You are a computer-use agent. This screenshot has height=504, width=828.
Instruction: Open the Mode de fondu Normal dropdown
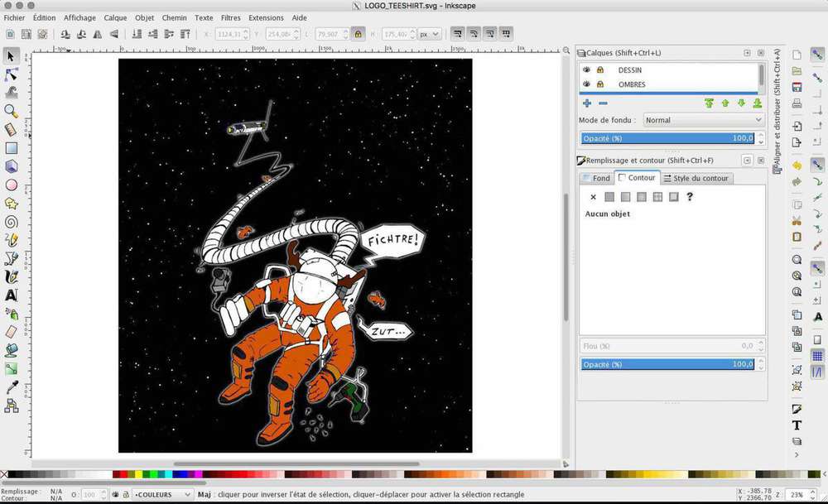(703, 120)
